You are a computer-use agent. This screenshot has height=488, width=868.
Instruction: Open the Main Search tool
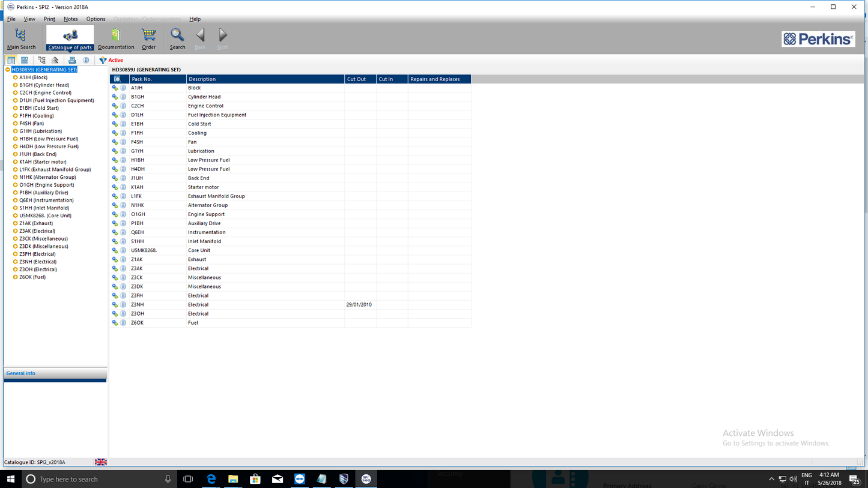click(21, 38)
